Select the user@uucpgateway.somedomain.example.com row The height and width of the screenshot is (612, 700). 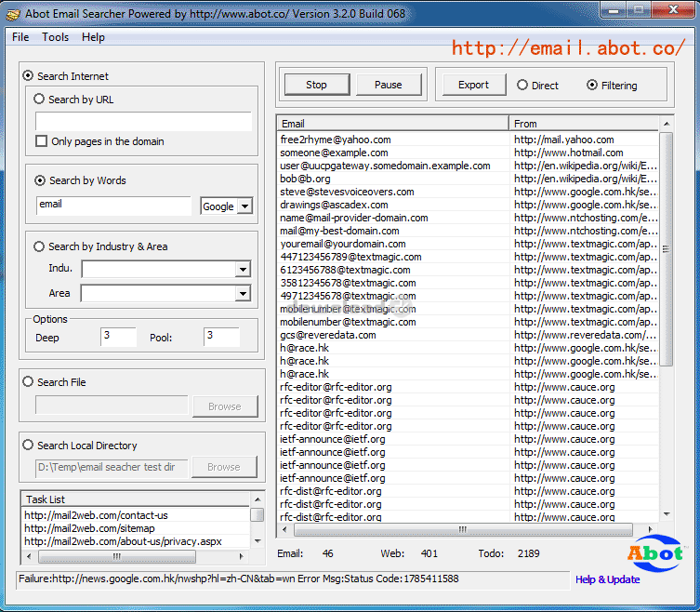pyautogui.click(x=468, y=166)
